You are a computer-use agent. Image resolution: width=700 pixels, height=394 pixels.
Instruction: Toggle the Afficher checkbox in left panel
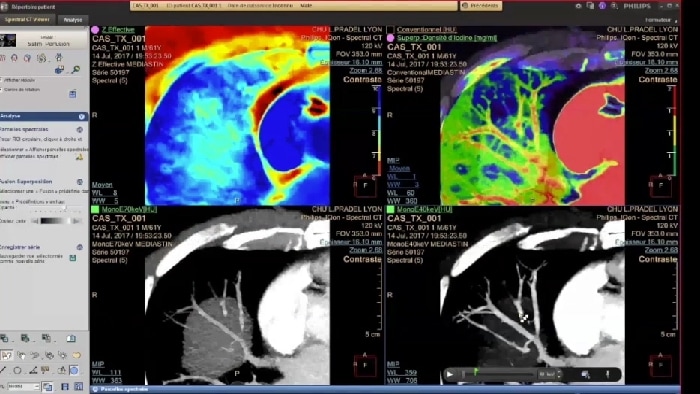(2, 80)
